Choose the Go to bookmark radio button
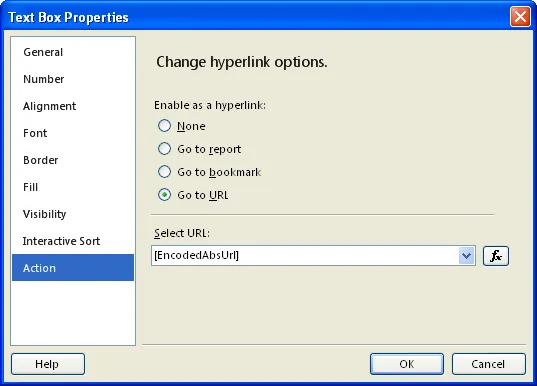537x386 pixels. pyautogui.click(x=164, y=172)
